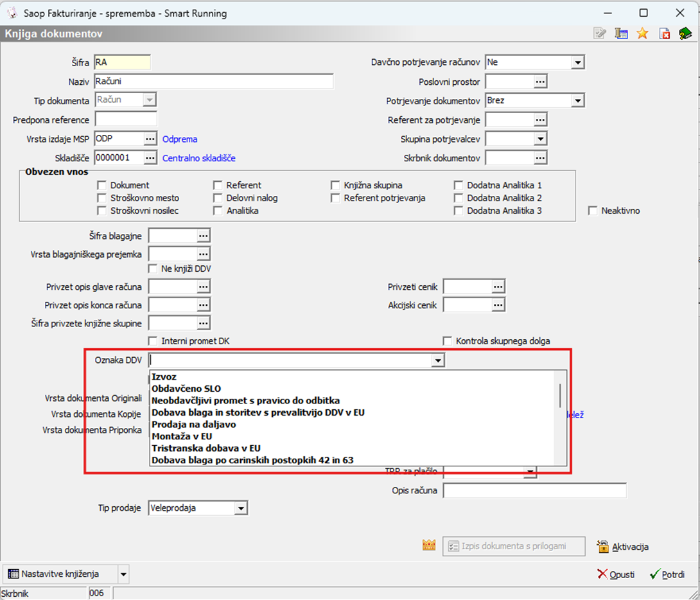
Task: Click the Saop application icon in title bar
Action: point(12,13)
